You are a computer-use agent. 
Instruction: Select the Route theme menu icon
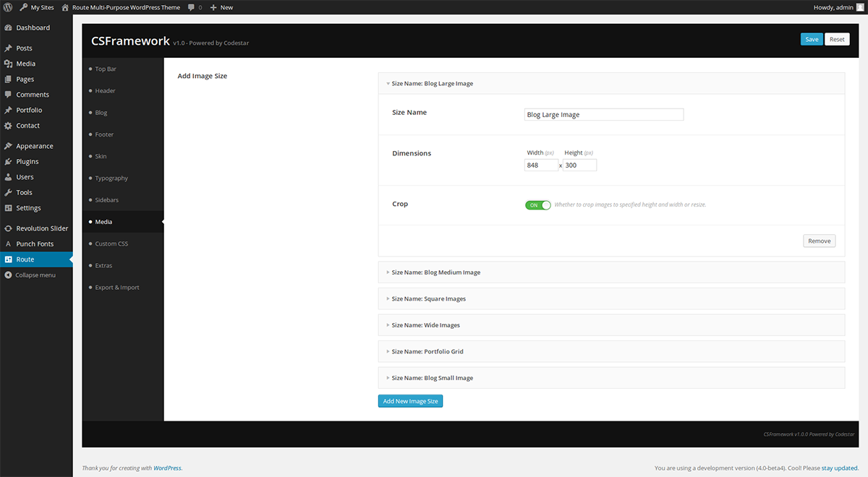pyautogui.click(x=10, y=259)
